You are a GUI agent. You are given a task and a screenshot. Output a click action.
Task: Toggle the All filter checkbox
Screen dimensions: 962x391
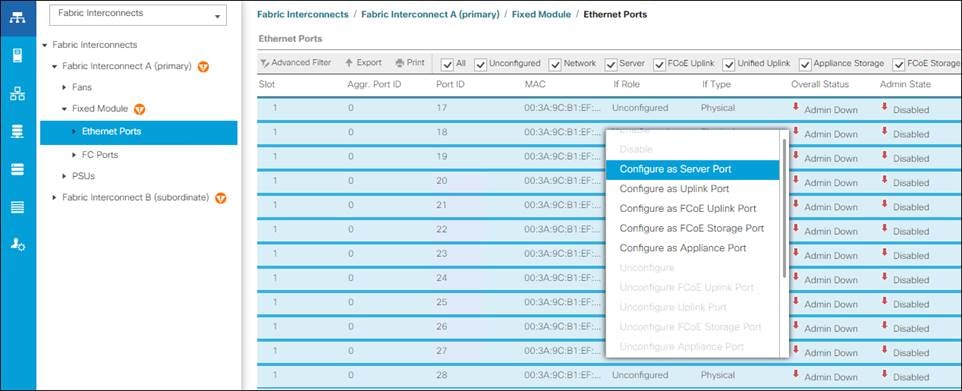pos(447,64)
